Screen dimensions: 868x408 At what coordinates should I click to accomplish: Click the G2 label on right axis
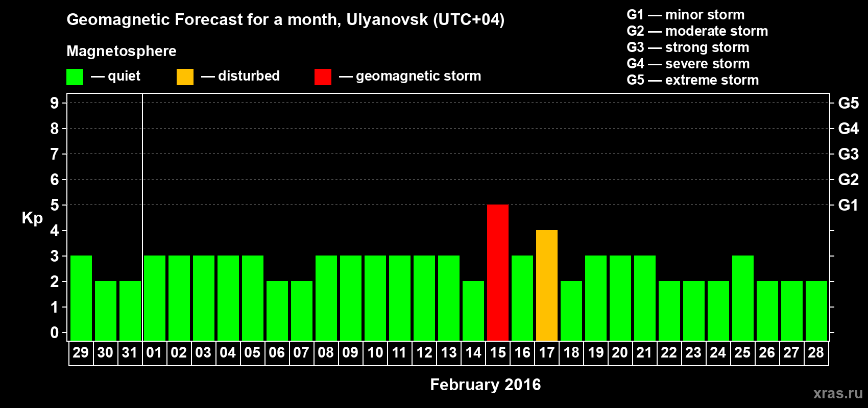point(849,180)
